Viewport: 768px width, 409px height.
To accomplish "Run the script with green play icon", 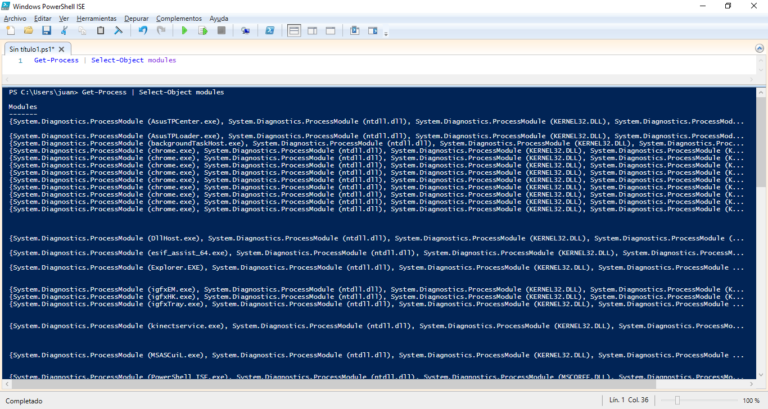I will [184, 30].
